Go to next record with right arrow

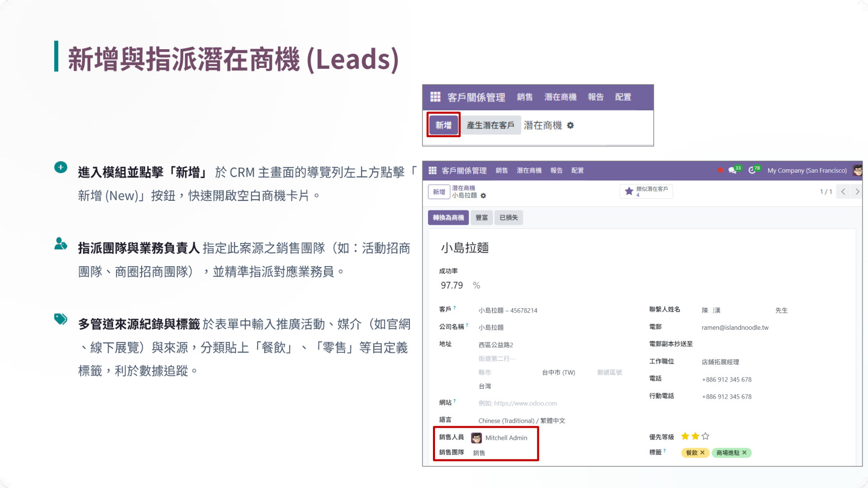[856, 192]
